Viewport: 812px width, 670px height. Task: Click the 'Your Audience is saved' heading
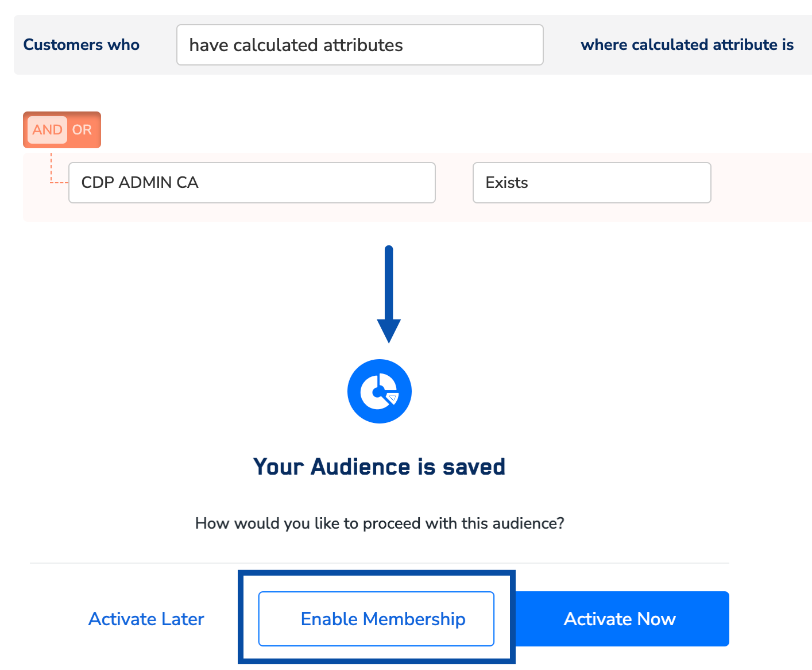tap(379, 467)
